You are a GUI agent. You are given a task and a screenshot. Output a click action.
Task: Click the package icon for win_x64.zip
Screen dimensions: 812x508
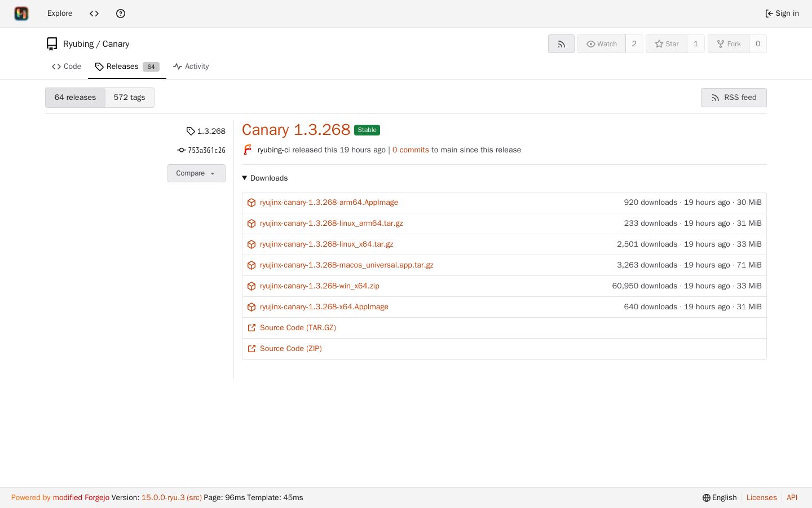coord(251,286)
